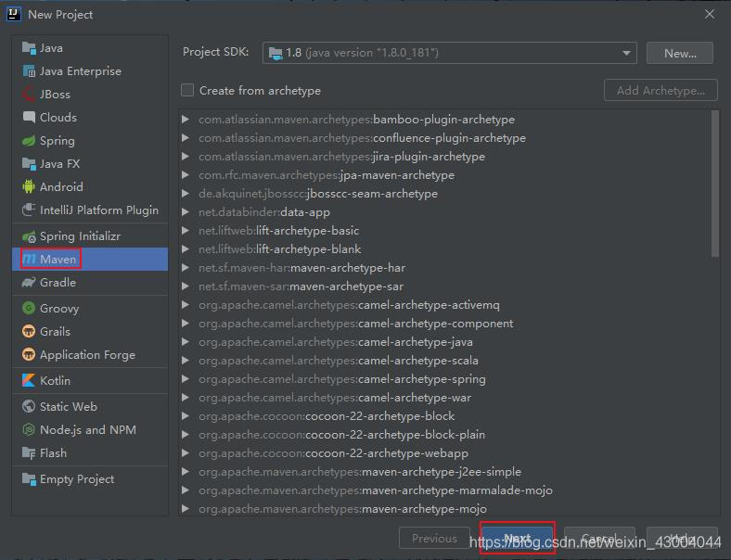Click the Android robot icon

pyautogui.click(x=29, y=187)
